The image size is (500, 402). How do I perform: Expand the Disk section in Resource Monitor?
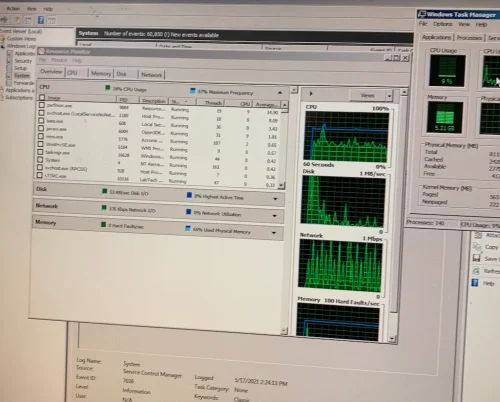tap(275, 199)
